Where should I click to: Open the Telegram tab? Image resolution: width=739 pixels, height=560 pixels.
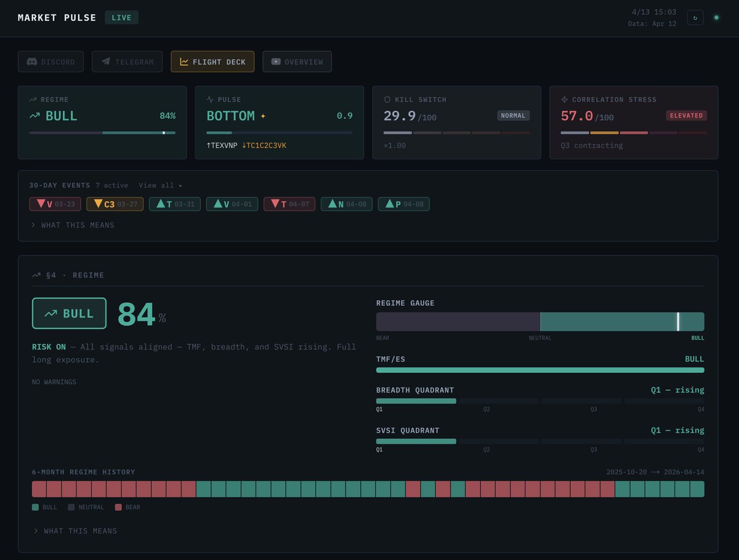(127, 62)
